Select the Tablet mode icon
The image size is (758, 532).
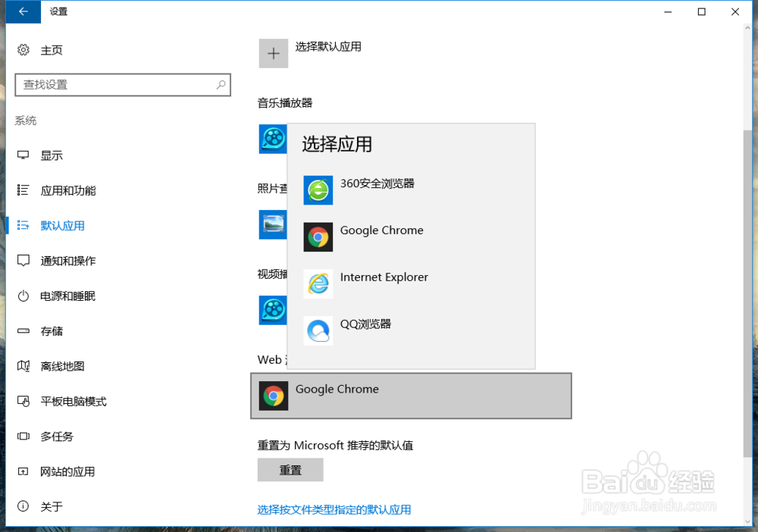click(x=23, y=401)
